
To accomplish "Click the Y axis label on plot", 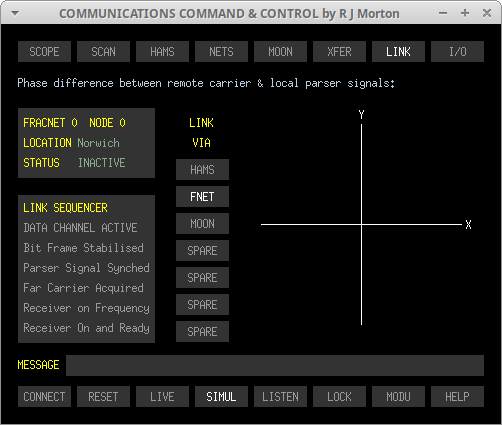I will click(362, 115).
